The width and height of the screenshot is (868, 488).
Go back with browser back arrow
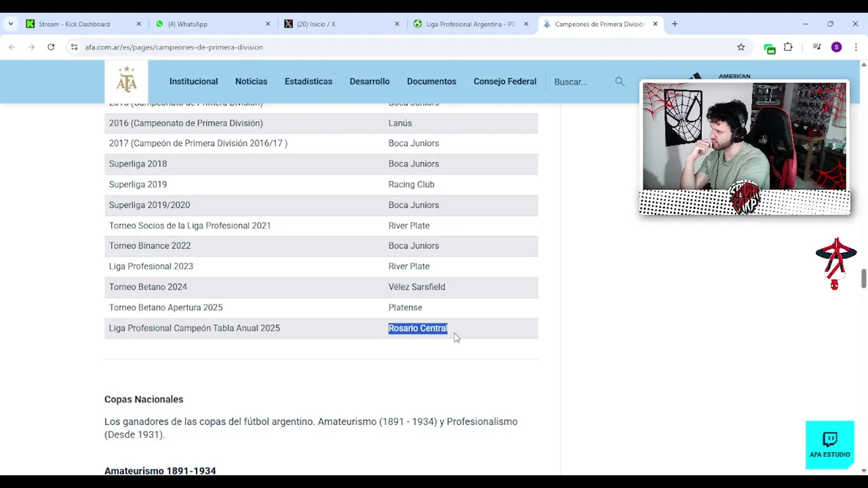click(x=12, y=47)
